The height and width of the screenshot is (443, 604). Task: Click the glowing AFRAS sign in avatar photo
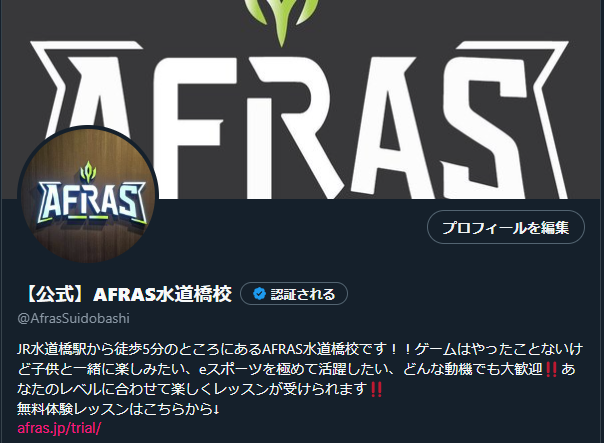(x=92, y=203)
